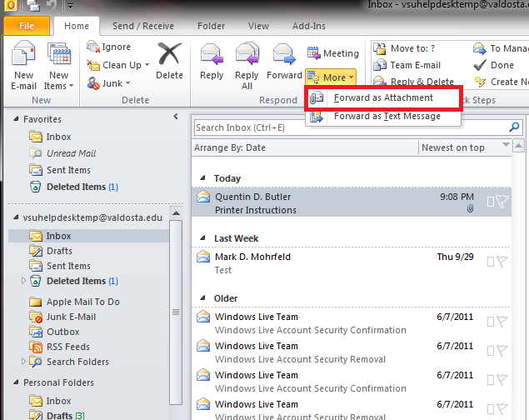529x420 pixels.
Task: Select Mark D. Mohrfeld Test email
Action: 352,262
